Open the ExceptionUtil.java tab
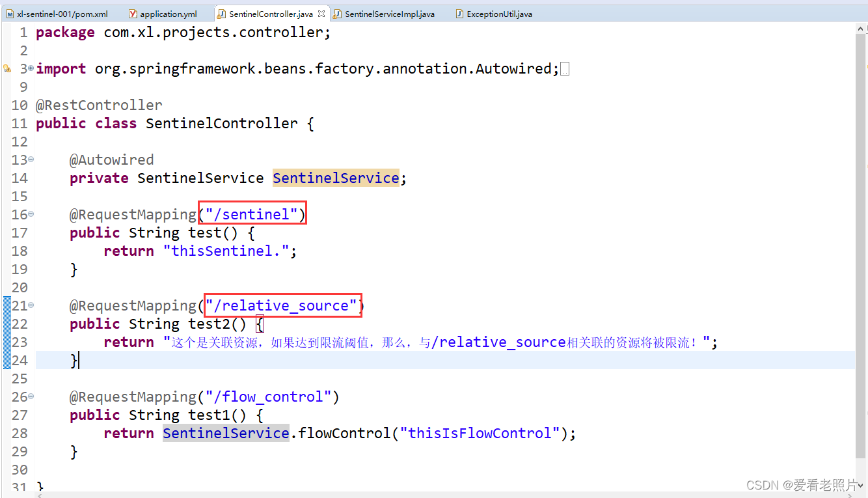Viewport: 868px width, 498px height. [499, 14]
